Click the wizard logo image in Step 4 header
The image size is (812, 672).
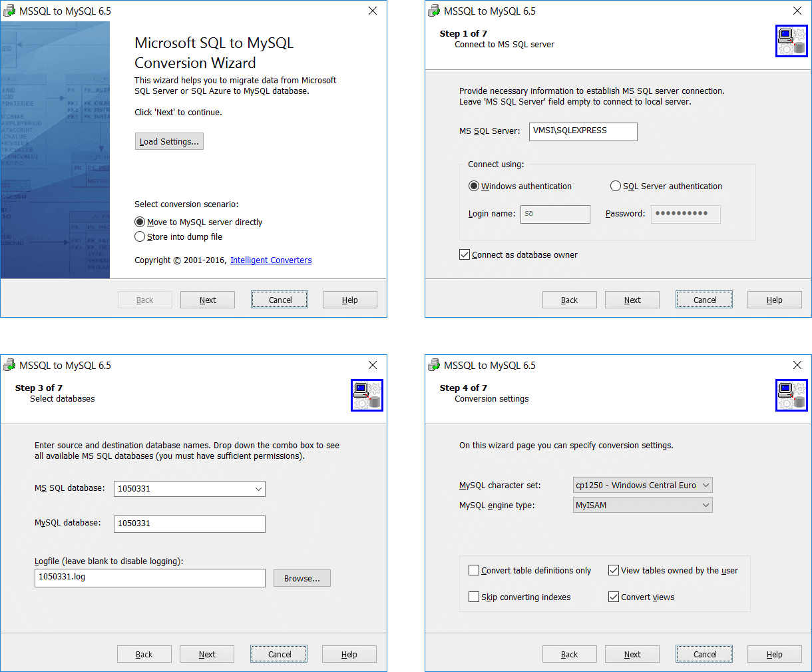tap(791, 396)
